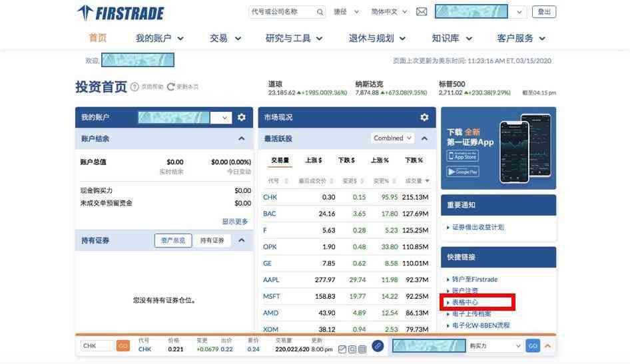Screen dimensions: 630x364
Task: Click the blue link icon in bottom bar
Action: (378, 346)
